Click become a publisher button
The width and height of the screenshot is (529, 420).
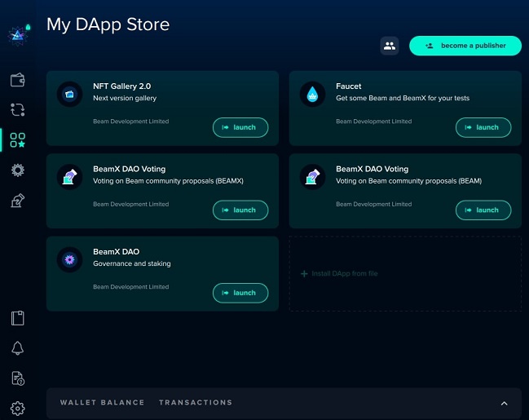tap(465, 46)
